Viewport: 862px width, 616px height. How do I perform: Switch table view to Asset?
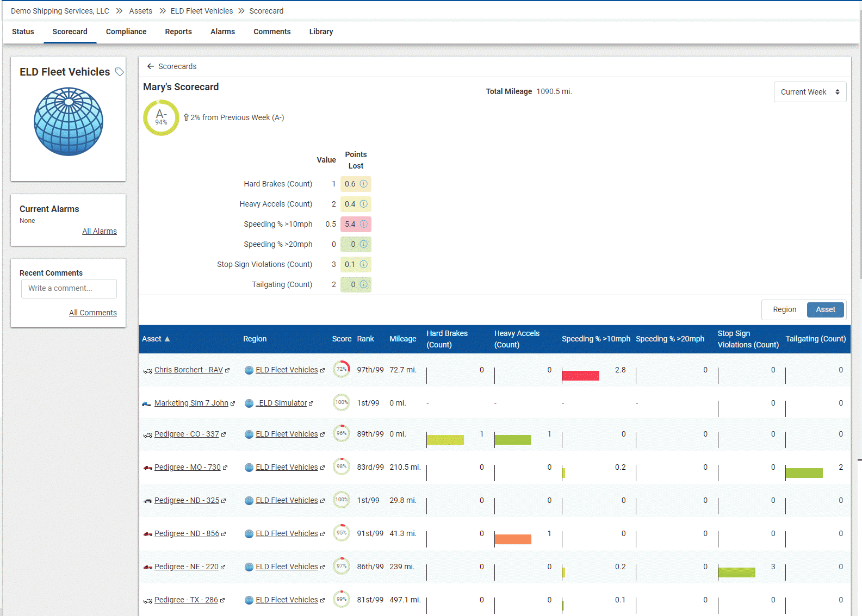[825, 309]
